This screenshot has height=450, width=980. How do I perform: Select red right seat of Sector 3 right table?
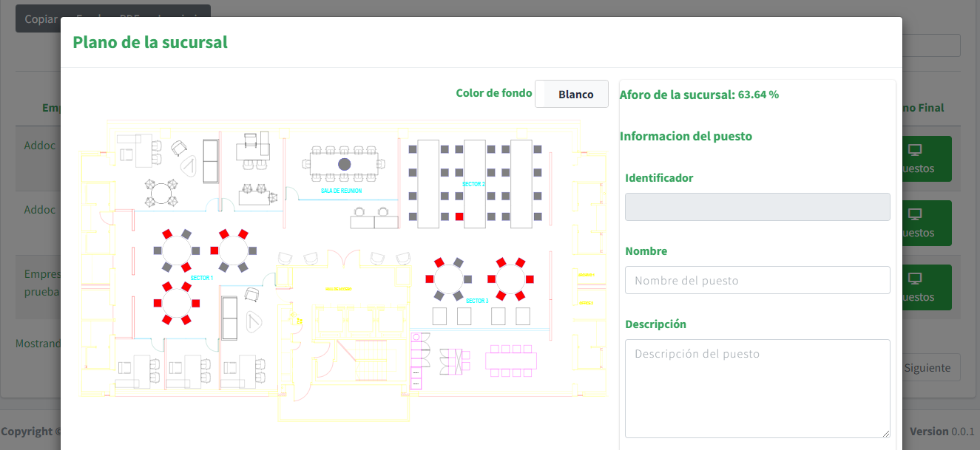(530, 279)
